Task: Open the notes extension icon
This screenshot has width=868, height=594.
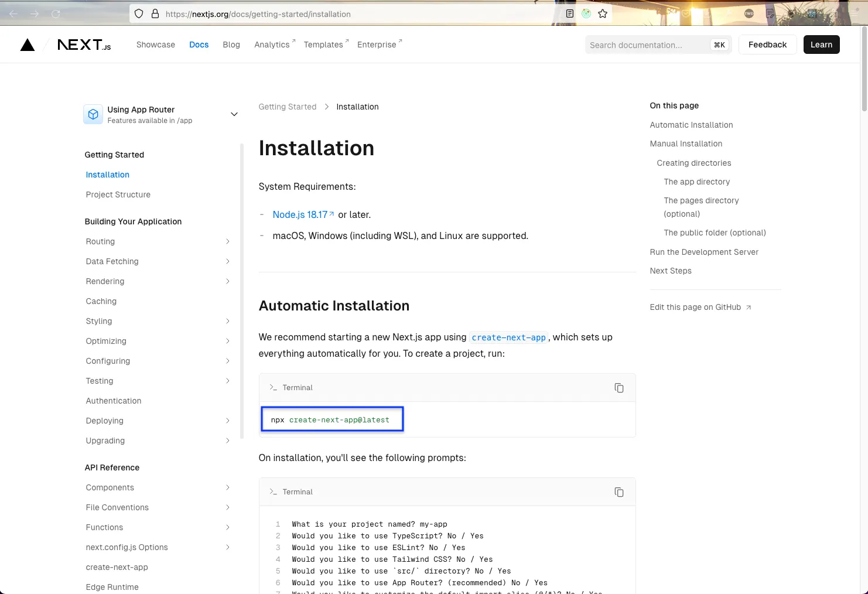Action: click(770, 13)
